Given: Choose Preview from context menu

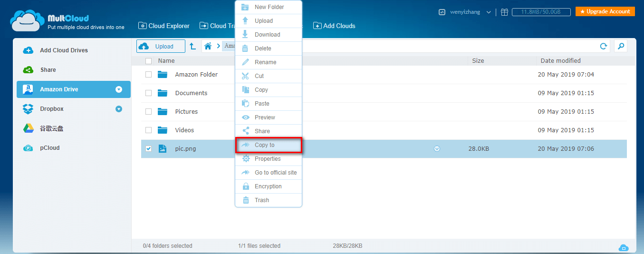Looking at the screenshot, I should click(x=269, y=117).
